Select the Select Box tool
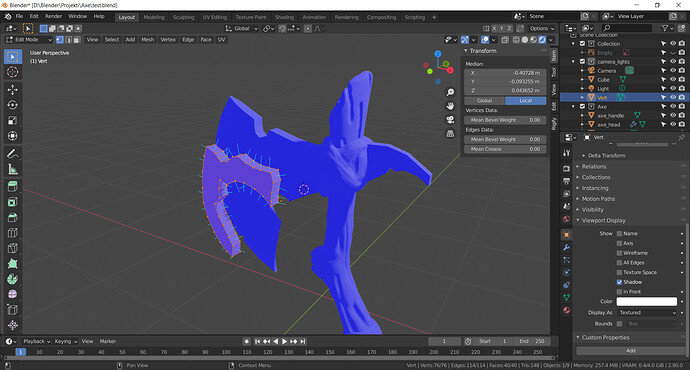Viewport: 690px width, 370px height. [x=12, y=57]
